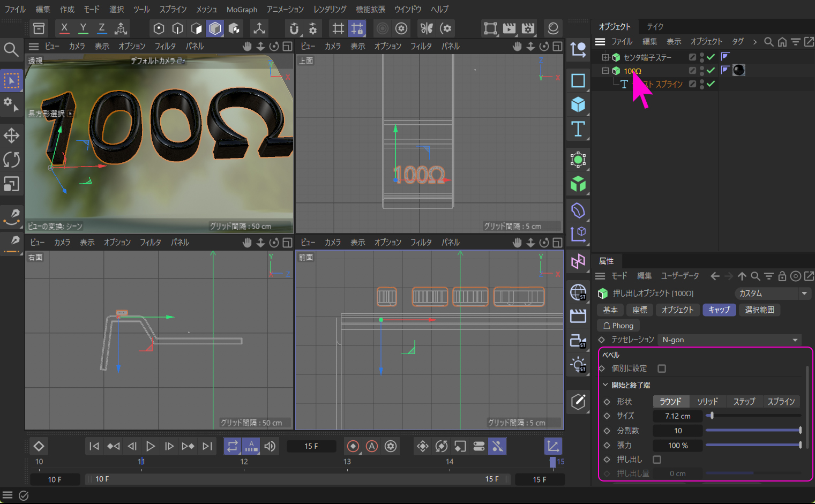815x504 pixels.
Task: Select the ソリッド bevel shape button
Action: tap(707, 401)
